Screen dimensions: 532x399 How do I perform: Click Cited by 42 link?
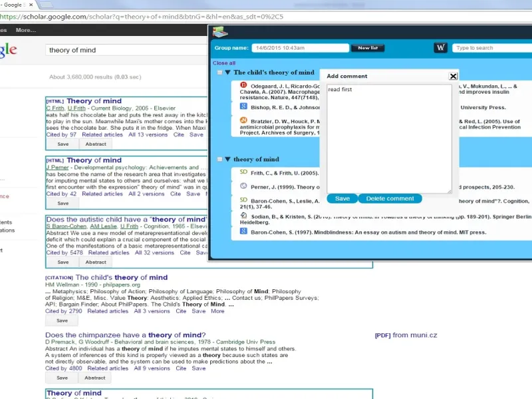(x=61, y=194)
